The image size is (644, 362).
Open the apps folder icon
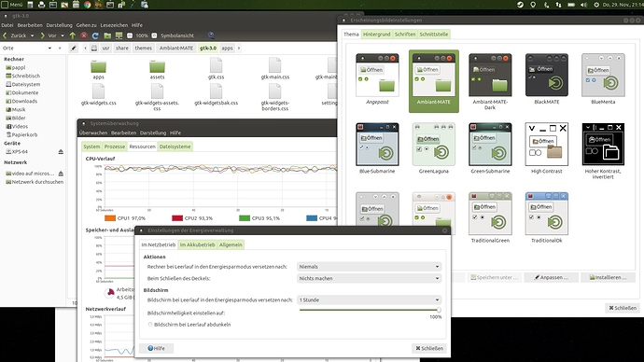(x=99, y=66)
